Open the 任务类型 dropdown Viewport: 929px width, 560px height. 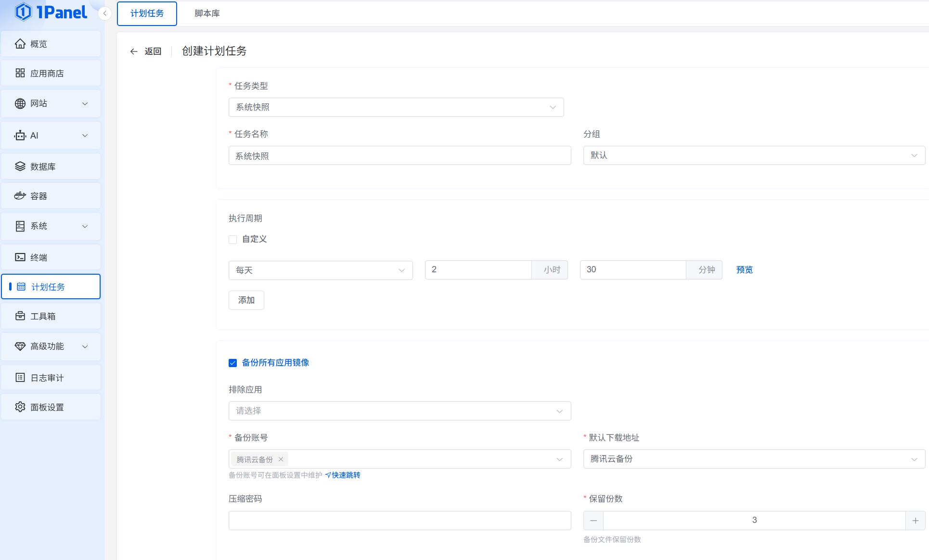396,107
